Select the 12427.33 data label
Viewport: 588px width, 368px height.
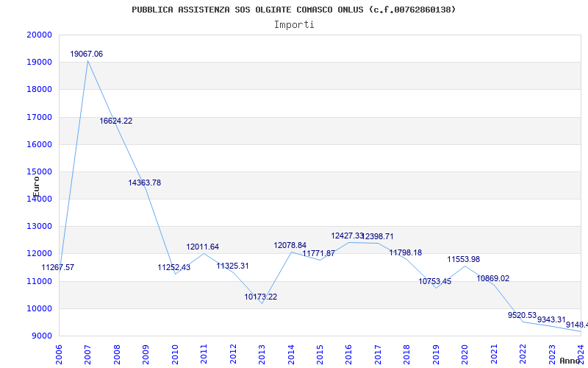pos(347,236)
